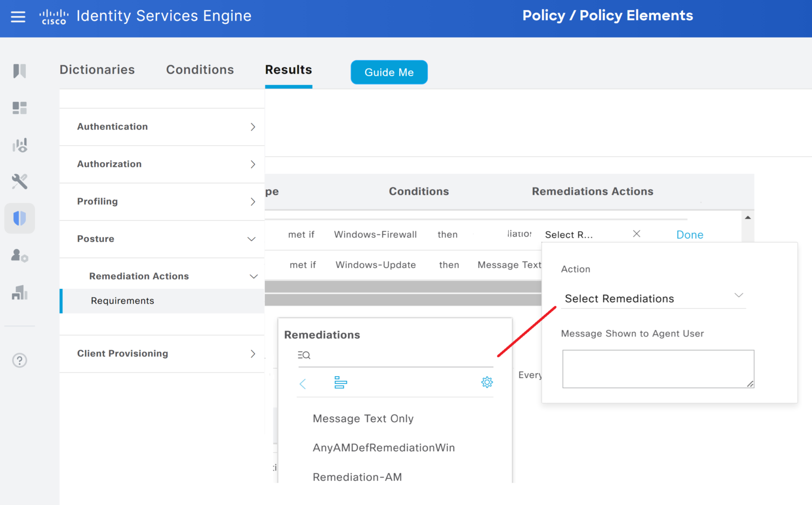
Task: Click the Cisco logo in the header
Action: [x=53, y=16]
